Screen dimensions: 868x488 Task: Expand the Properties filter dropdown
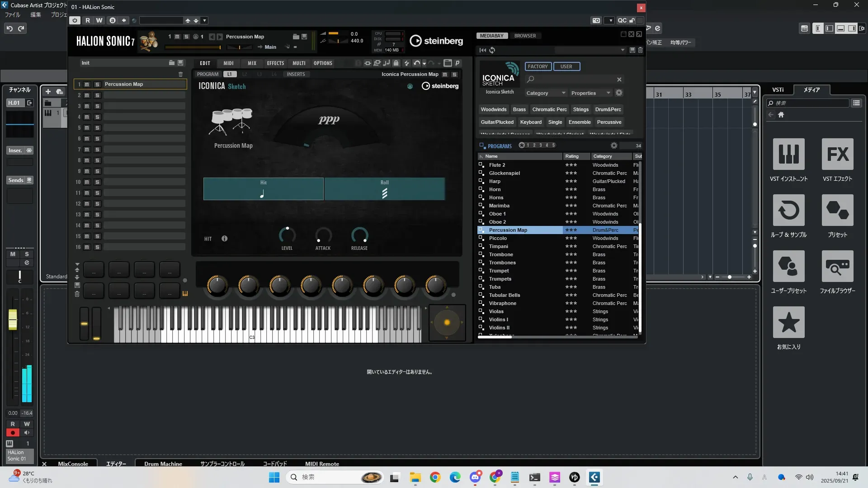tap(608, 93)
